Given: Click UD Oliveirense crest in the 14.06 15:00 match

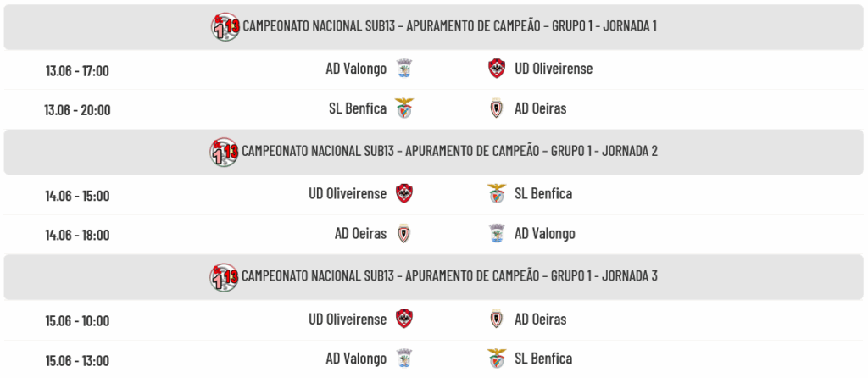Looking at the screenshot, I should (x=404, y=194).
